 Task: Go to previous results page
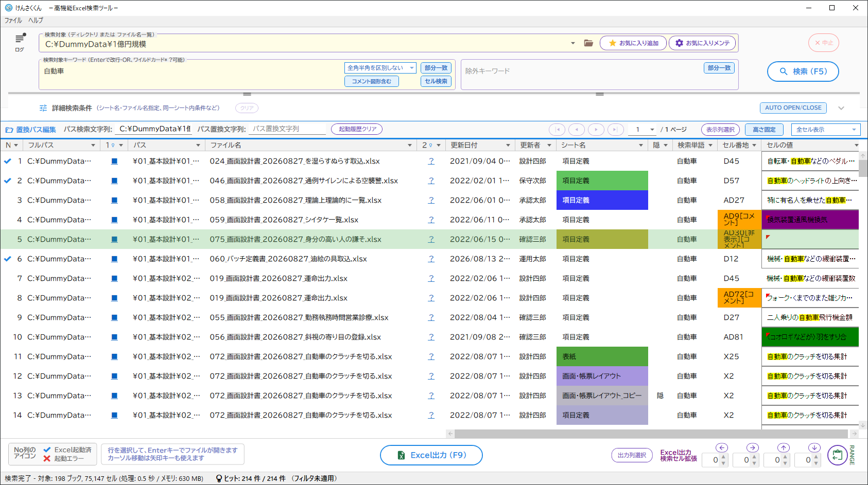577,130
